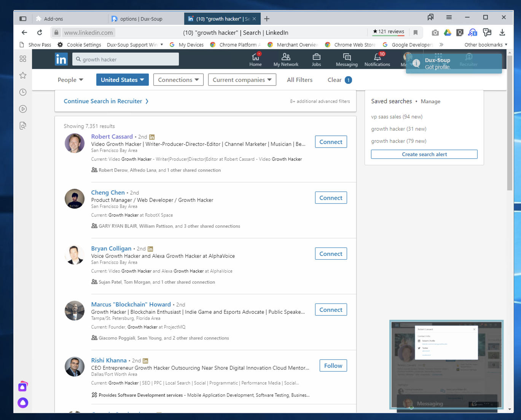Open browser easy setup menu icon
Screen dimensions: 521x420
tap(449, 18)
